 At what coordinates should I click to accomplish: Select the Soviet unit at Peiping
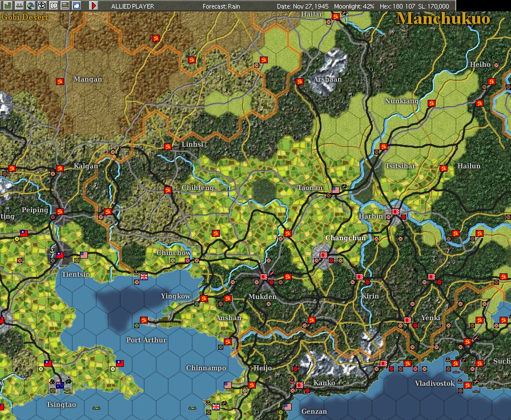click(x=59, y=212)
